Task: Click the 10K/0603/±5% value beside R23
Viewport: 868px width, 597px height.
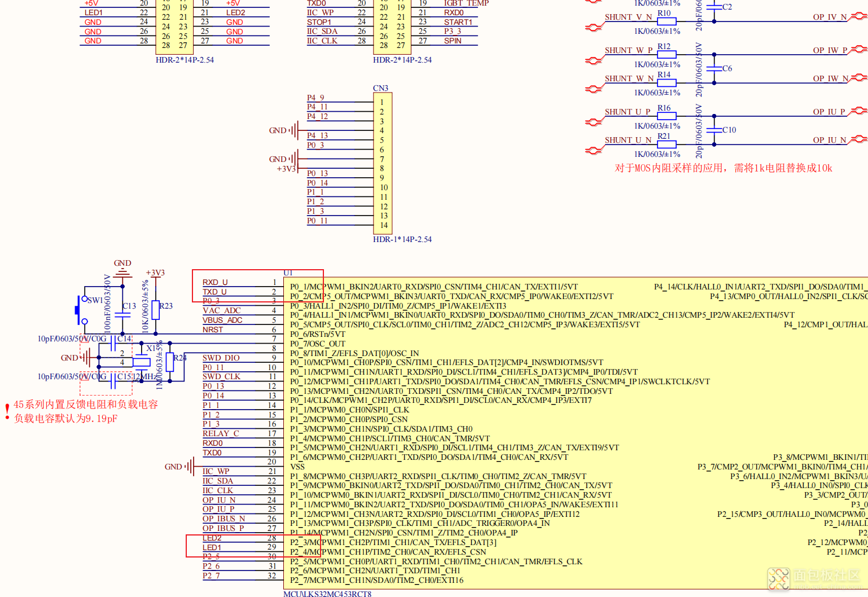Action: coord(145,306)
